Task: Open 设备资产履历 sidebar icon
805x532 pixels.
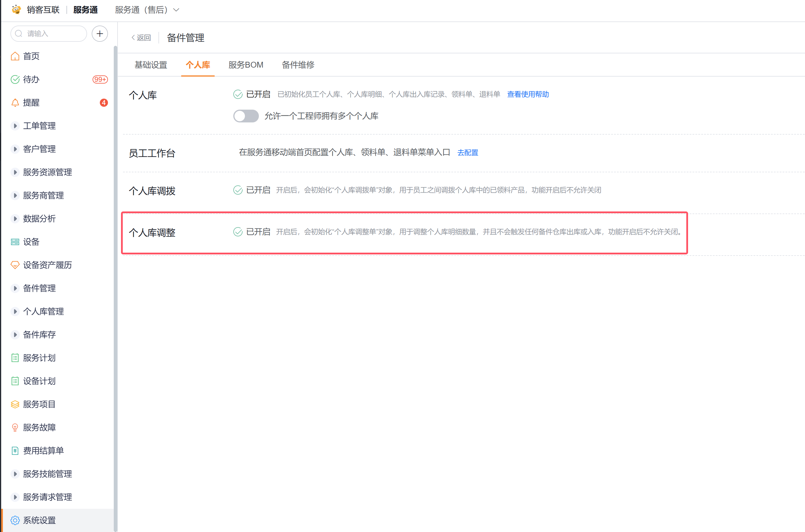Action: click(15, 265)
